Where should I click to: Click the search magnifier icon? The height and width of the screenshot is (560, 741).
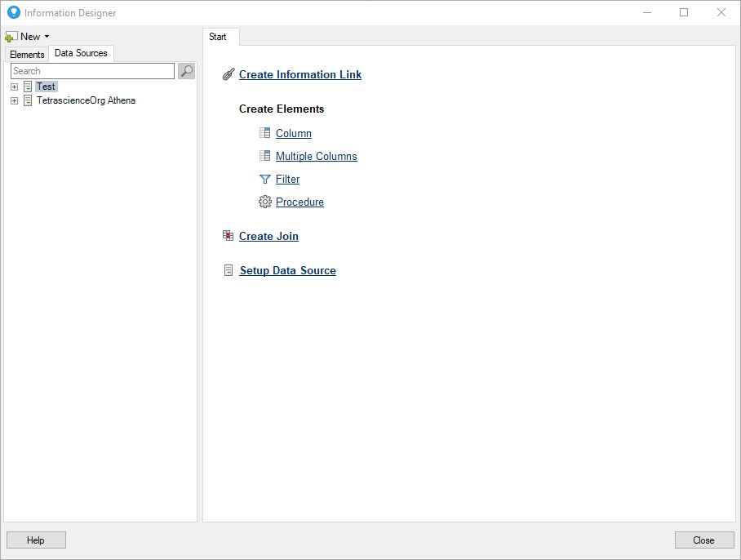186,71
